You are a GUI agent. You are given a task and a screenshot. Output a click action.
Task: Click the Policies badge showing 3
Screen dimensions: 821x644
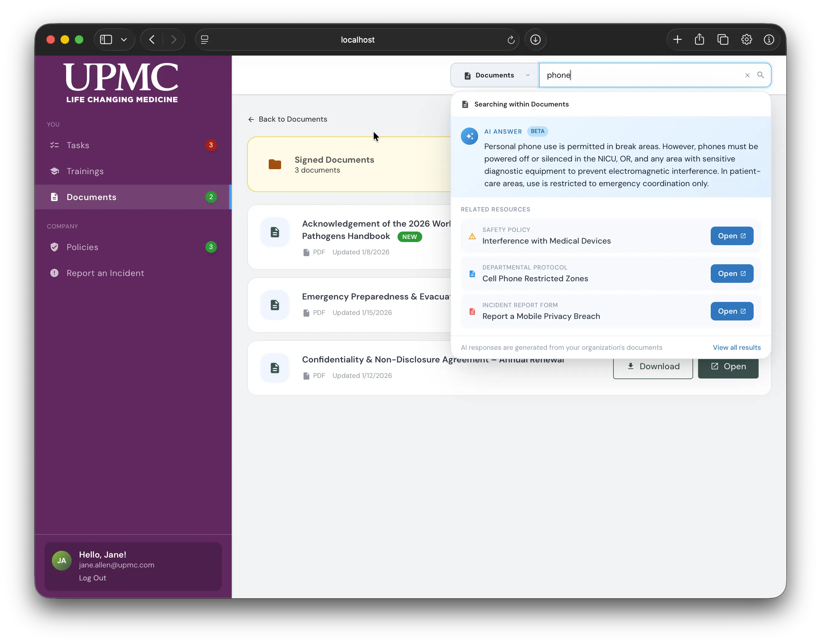[x=211, y=247]
